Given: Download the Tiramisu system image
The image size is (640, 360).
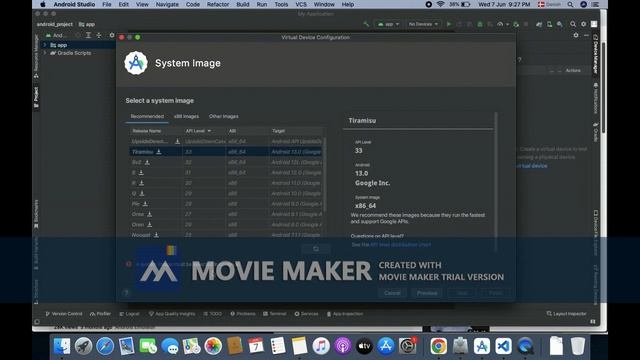Looking at the screenshot, I should tap(159, 152).
